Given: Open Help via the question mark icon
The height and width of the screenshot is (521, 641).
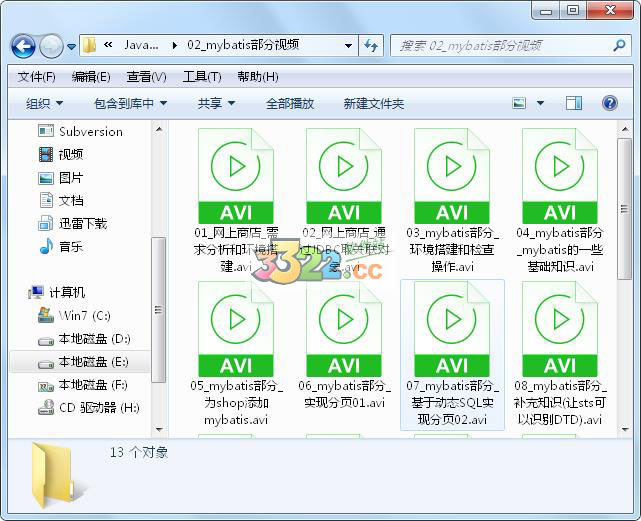Looking at the screenshot, I should 610,103.
